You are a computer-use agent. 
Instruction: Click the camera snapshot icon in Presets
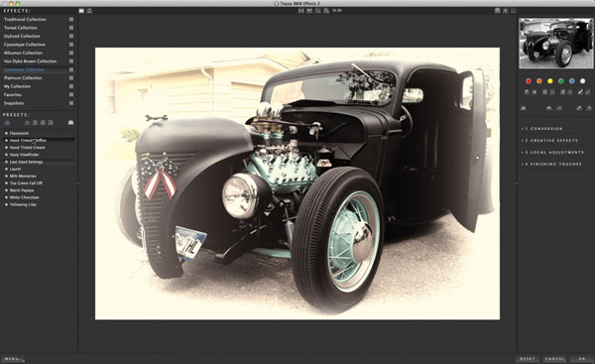pyautogui.click(x=70, y=123)
